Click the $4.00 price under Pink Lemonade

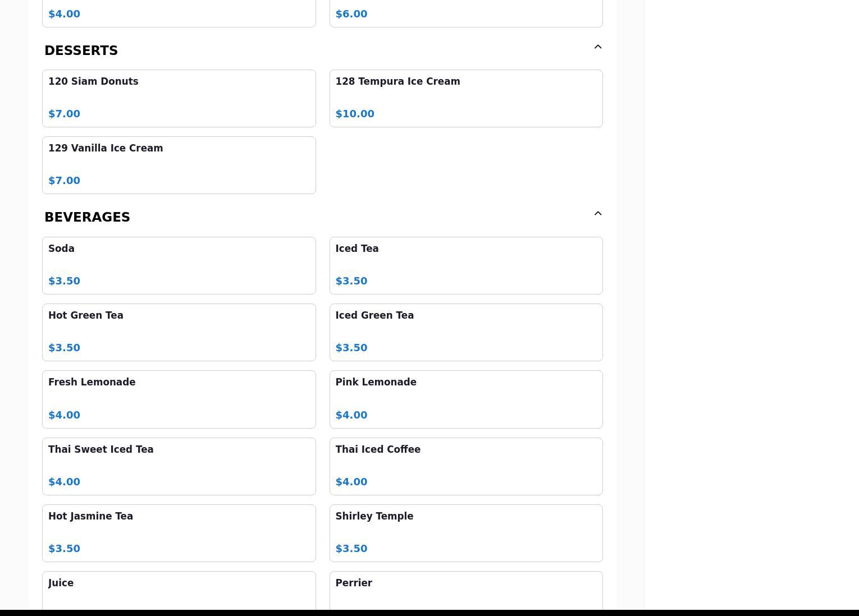click(351, 415)
